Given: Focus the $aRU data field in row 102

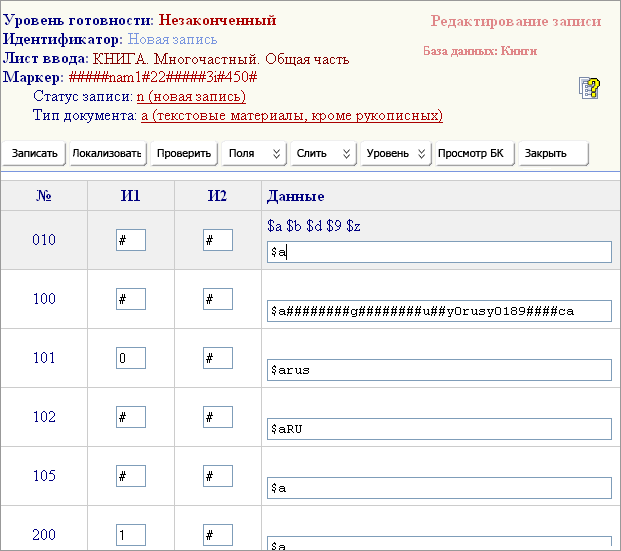Looking at the screenshot, I should [439, 429].
